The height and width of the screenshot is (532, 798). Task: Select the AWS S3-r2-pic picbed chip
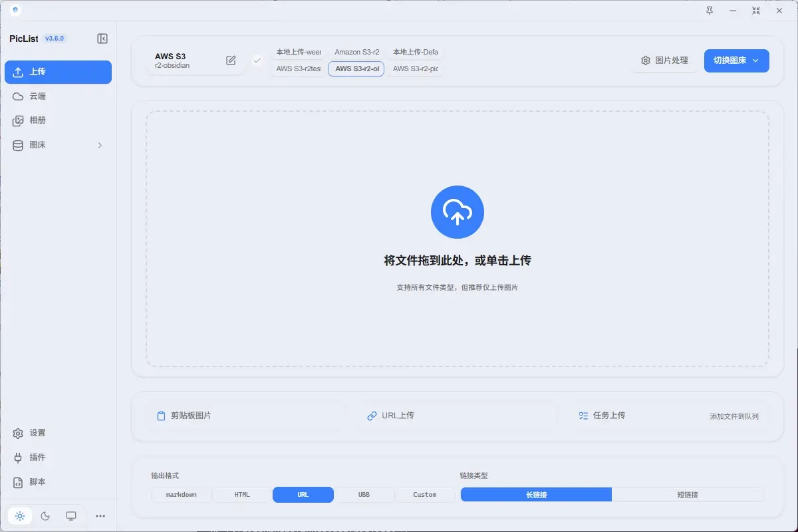click(x=415, y=68)
